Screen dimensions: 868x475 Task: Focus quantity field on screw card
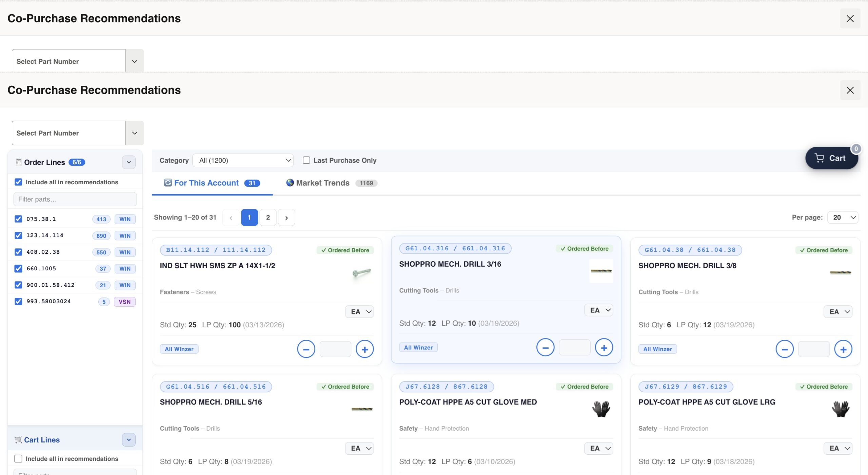click(x=335, y=349)
